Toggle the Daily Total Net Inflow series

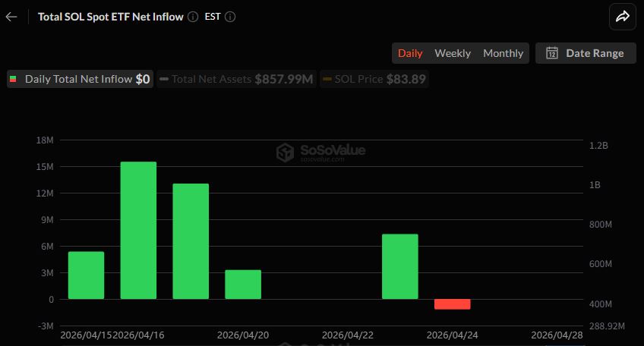80,79
